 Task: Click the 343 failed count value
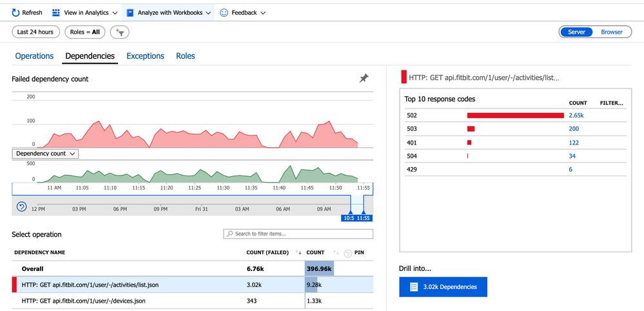[251, 301]
